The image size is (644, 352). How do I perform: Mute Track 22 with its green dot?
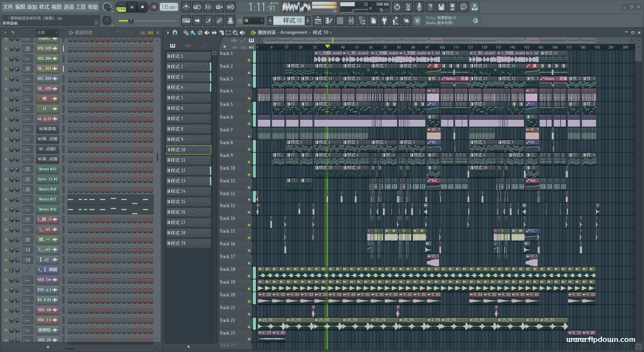[249, 327]
